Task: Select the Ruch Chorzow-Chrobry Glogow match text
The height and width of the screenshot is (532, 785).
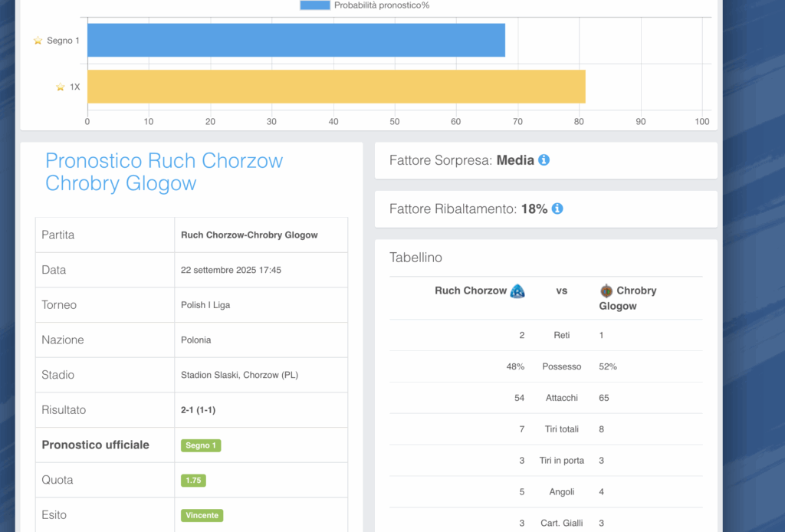Action: pyautogui.click(x=249, y=235)
